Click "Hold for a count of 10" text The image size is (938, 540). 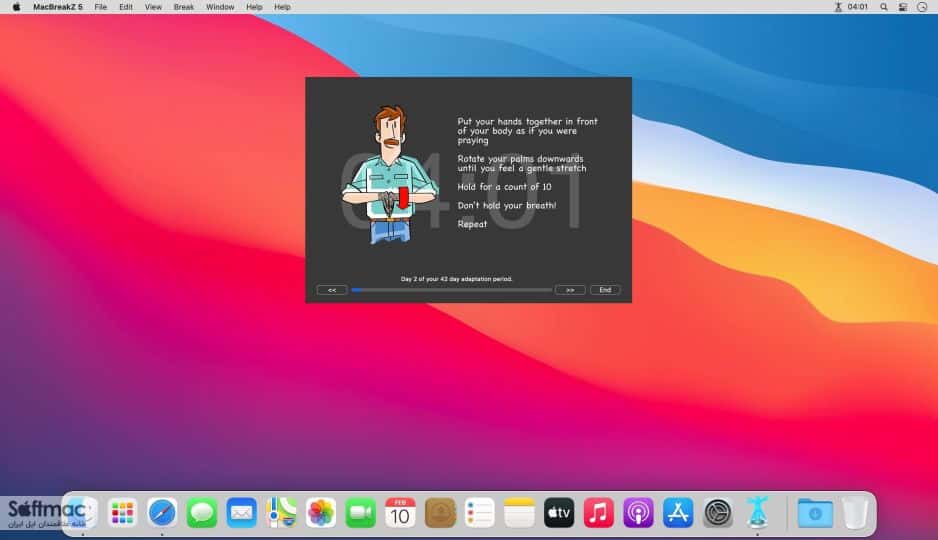click(x=504, y=187)
